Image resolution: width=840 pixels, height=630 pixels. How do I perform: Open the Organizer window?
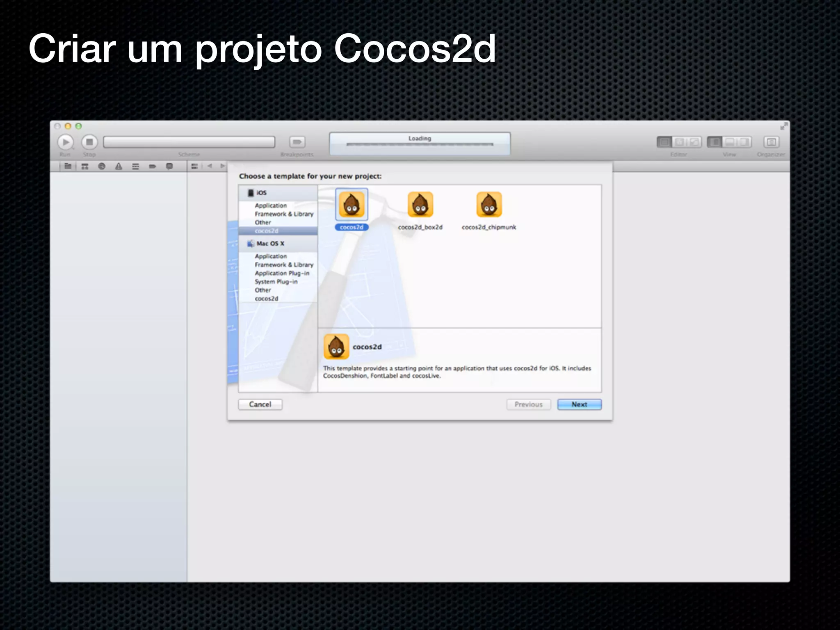click(x=771, y=142)
